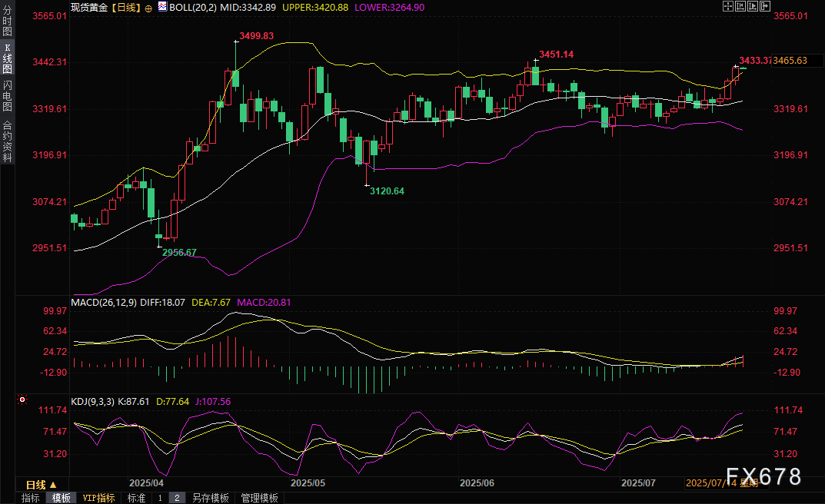
Task: Click the first chart layout icon at top right
Action: pyautogui.click(x=728, y=7)
